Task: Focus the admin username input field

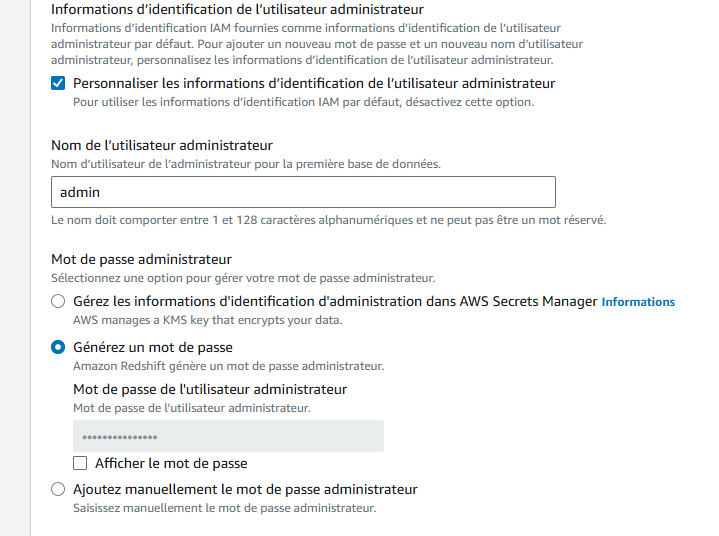Action: [303, 192]
